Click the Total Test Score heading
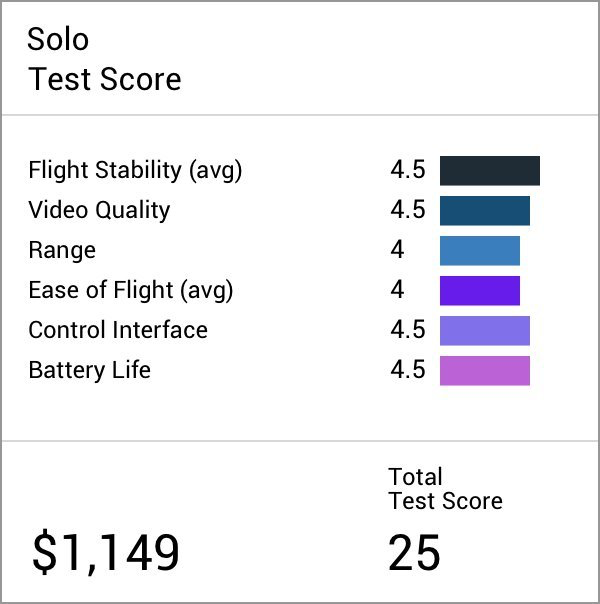This screenshot has width=600, height=604. (445, 489)
